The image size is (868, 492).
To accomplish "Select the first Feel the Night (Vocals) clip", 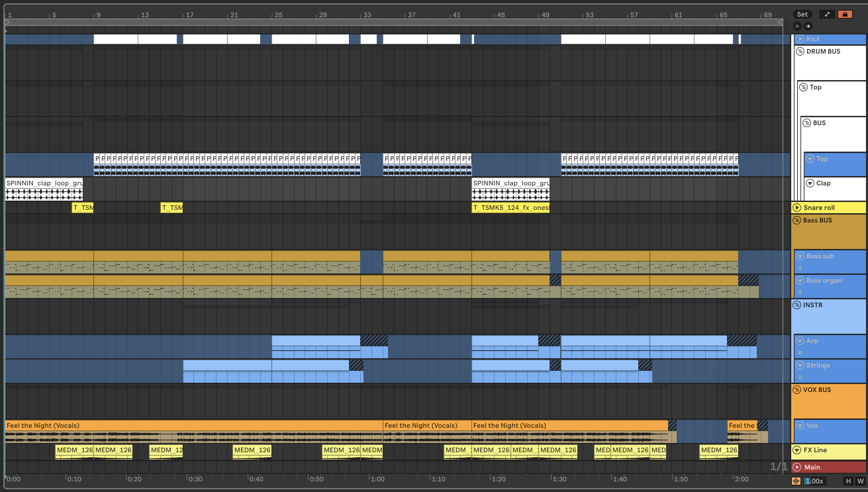I will click(194, 432).
